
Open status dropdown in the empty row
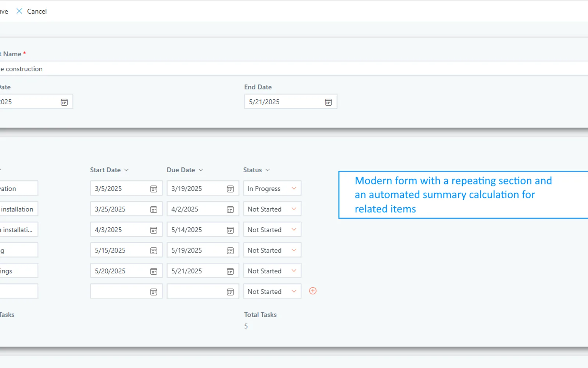click(272, 291)
